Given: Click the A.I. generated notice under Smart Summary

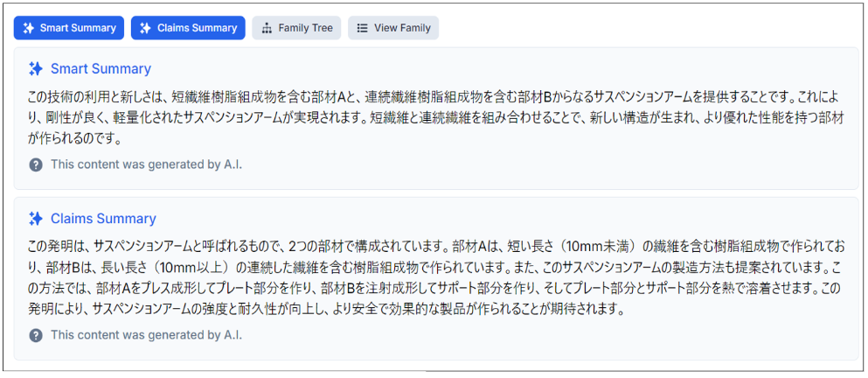Looking at the screenshot, I should 147,164.
